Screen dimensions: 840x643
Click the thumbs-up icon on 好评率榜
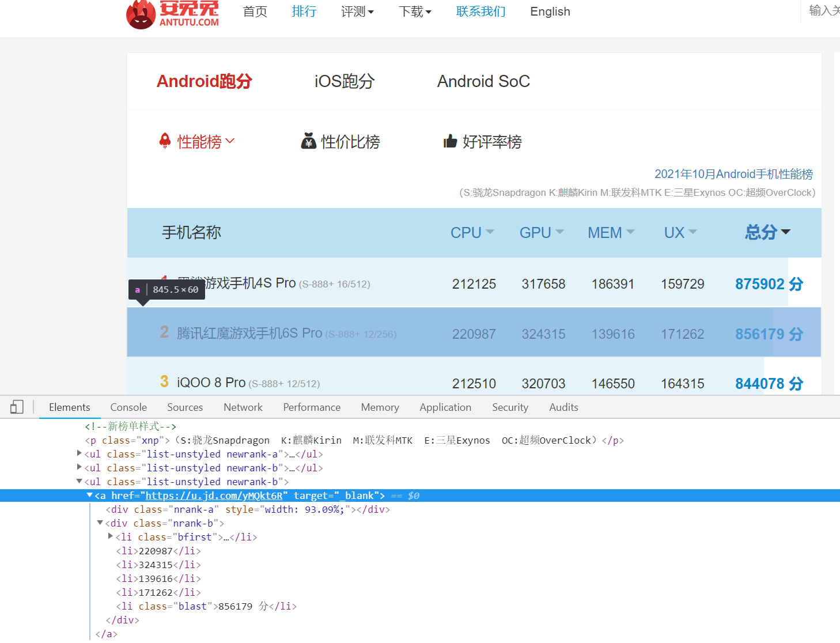coord(451,141)
